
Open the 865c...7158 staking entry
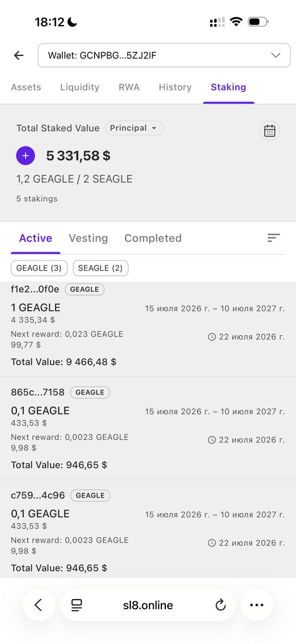pyautogui.click(x=148, y=429)
